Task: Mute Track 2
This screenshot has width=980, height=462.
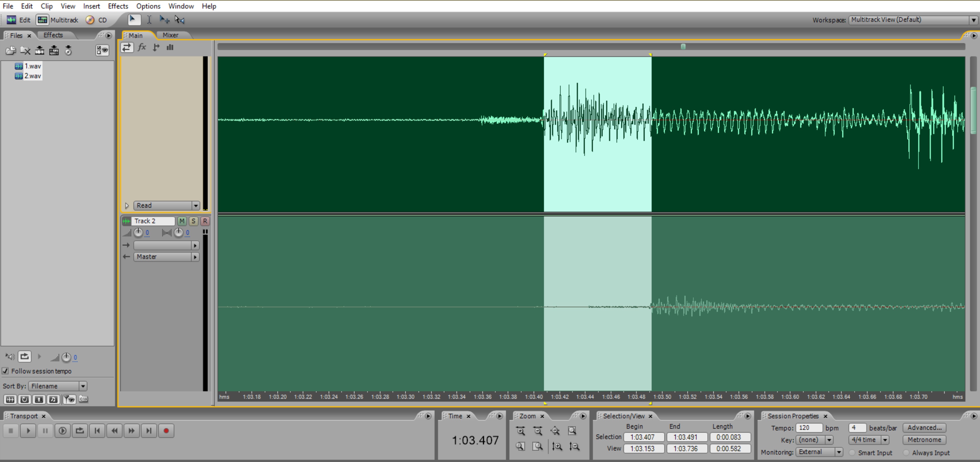Action: coord(182,221)
